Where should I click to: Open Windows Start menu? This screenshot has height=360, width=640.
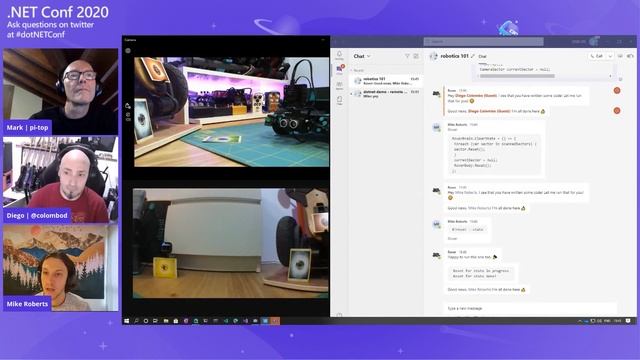click(127, 321)
